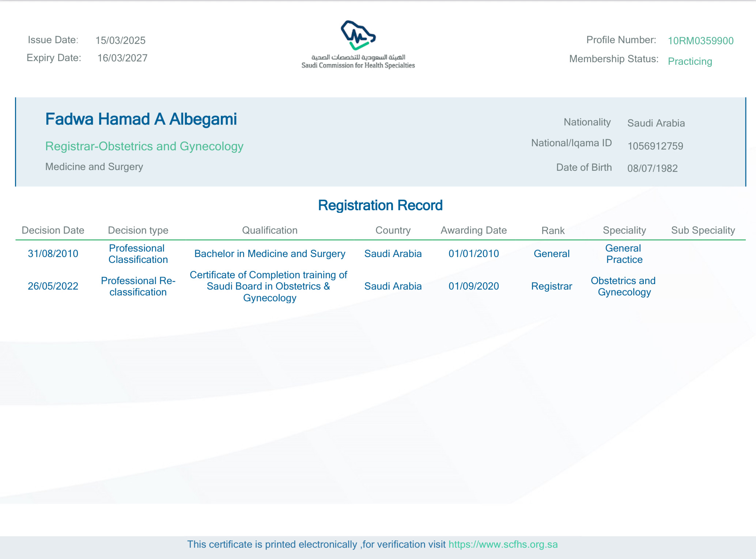
Task: Click the issue date 15/03/2025
Action: [x=120, y=40]
